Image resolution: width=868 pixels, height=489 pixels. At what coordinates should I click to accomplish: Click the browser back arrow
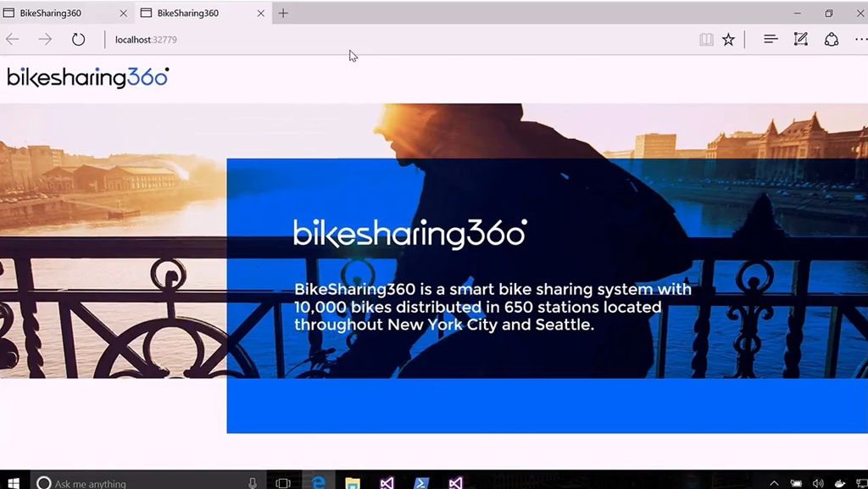pyautogui.click(x=13, y=40)
